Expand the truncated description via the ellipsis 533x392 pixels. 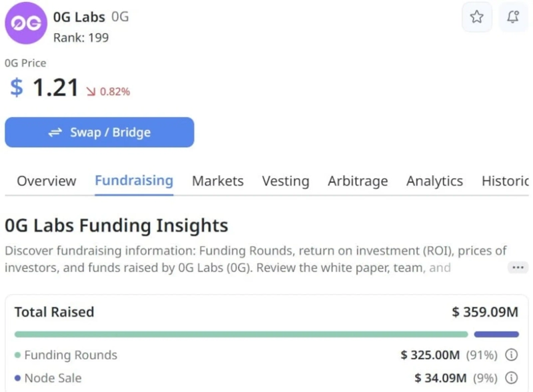pyautogui.click(x=518, y=268)
